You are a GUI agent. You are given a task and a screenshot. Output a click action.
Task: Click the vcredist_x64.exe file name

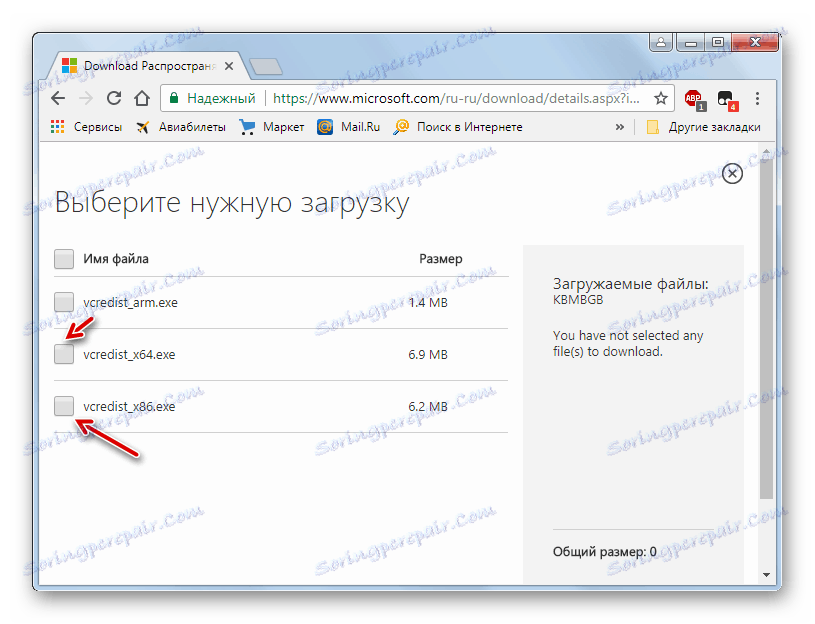[129, 354]
